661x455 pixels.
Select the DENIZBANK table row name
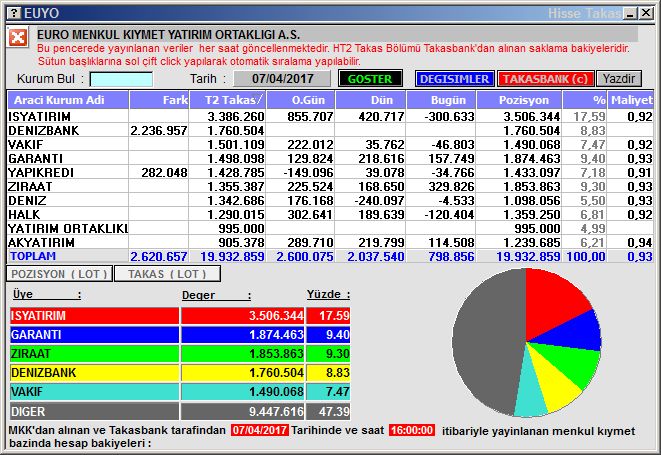tap(43, 131)
